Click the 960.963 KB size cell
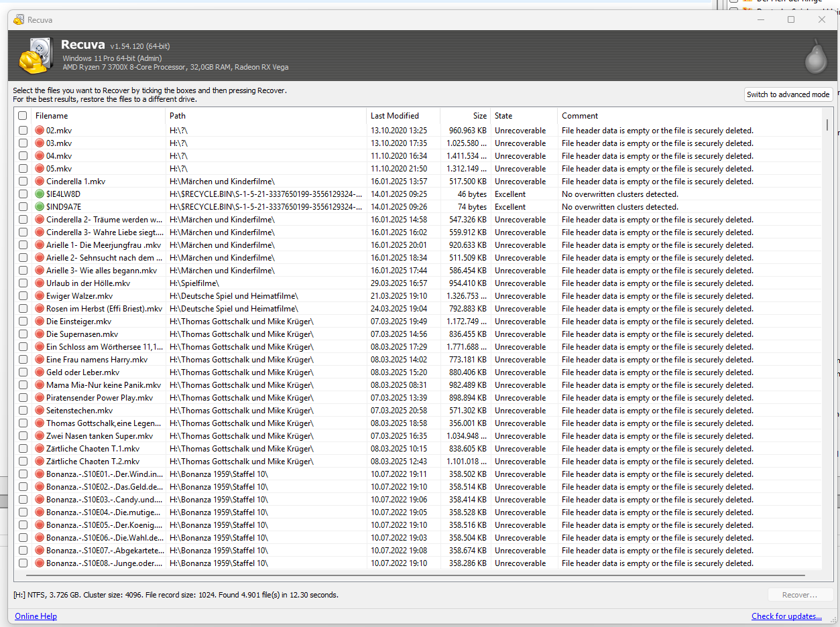This screenshot has height=627, width=840. tap(467, 131)
